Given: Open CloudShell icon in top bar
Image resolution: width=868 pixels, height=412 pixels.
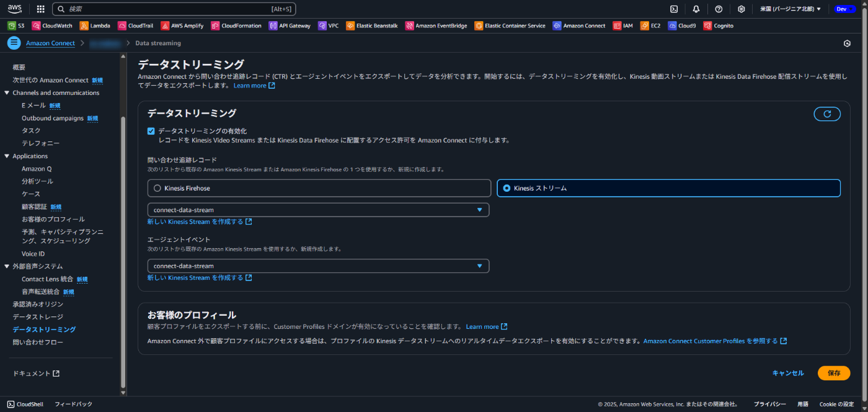Looking at the screenshot, I should (674, 9).
